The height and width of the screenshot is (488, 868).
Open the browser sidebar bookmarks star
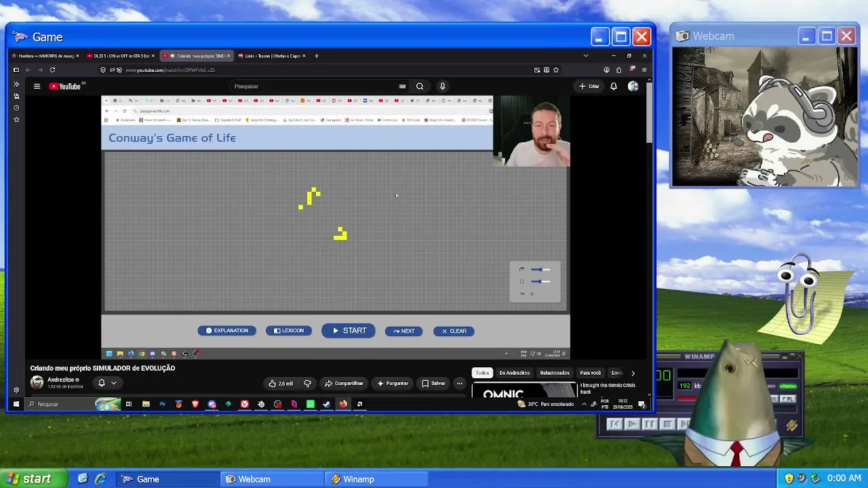pyautogui.click(x=16, y=119)
